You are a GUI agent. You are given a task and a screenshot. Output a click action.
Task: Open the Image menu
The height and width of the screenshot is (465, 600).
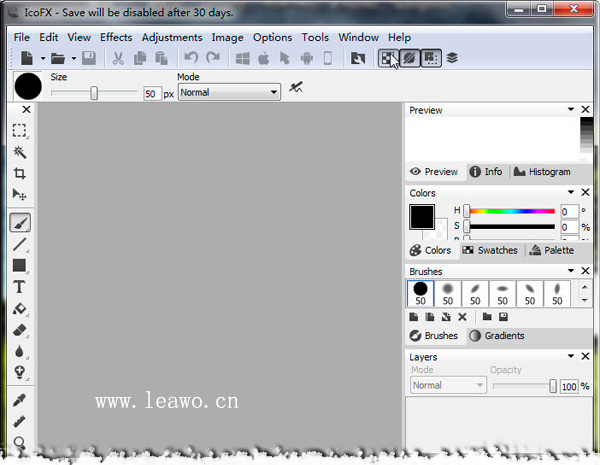[227, 37]
